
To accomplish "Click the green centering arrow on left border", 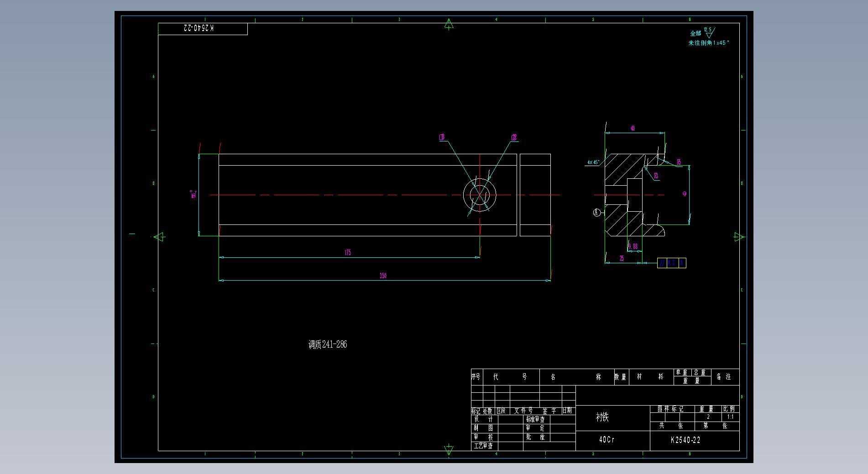I will click(159, 237).
